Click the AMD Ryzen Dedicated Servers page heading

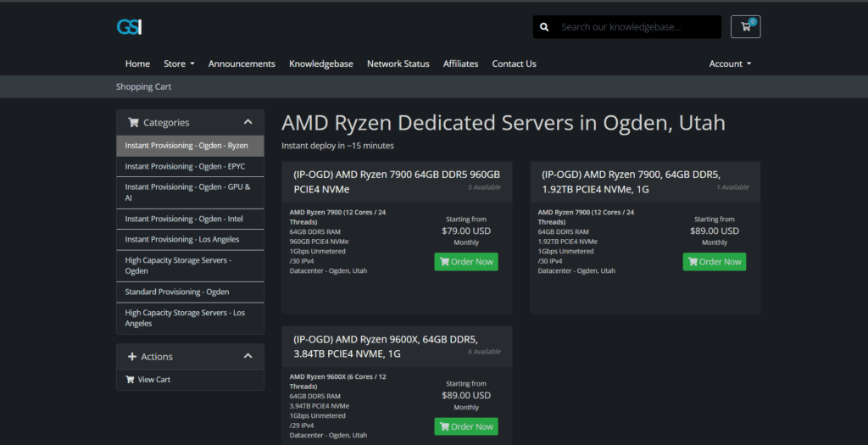[504, 123]
